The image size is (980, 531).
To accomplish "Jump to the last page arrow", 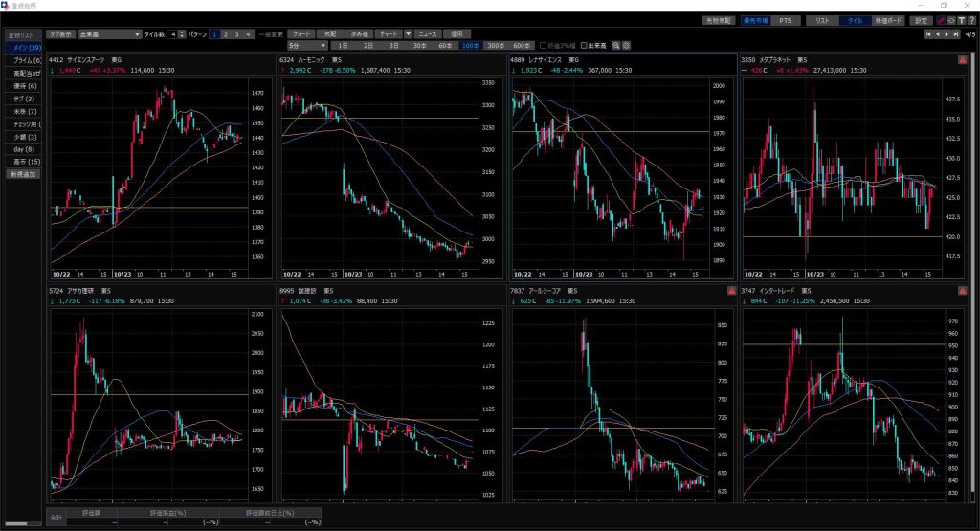I will [956, 33].
